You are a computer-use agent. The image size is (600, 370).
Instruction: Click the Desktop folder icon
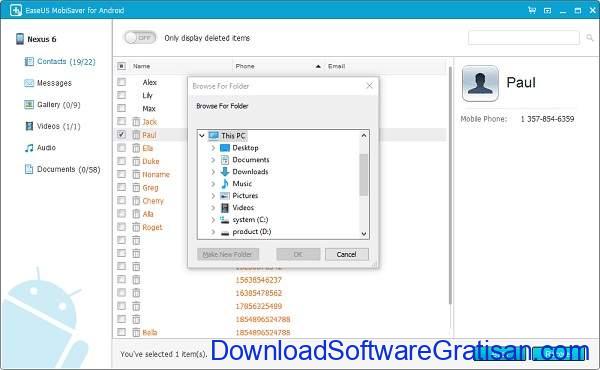pos(225,148)
